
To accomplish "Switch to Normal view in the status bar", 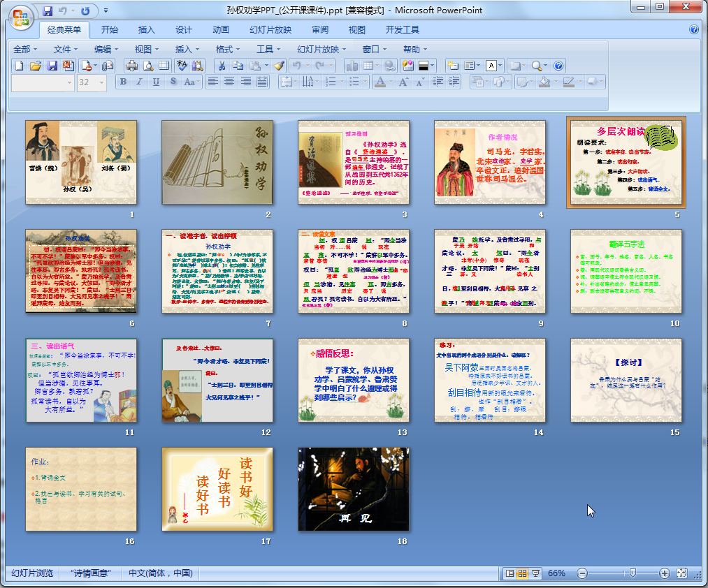I will coord(510,573).
